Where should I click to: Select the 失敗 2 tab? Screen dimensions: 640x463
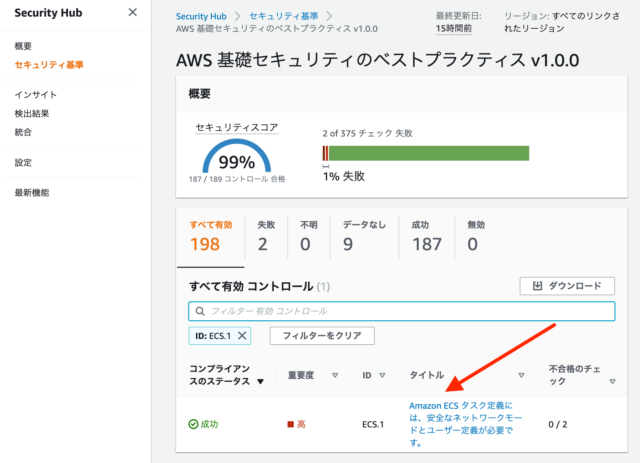coord(266,237)
